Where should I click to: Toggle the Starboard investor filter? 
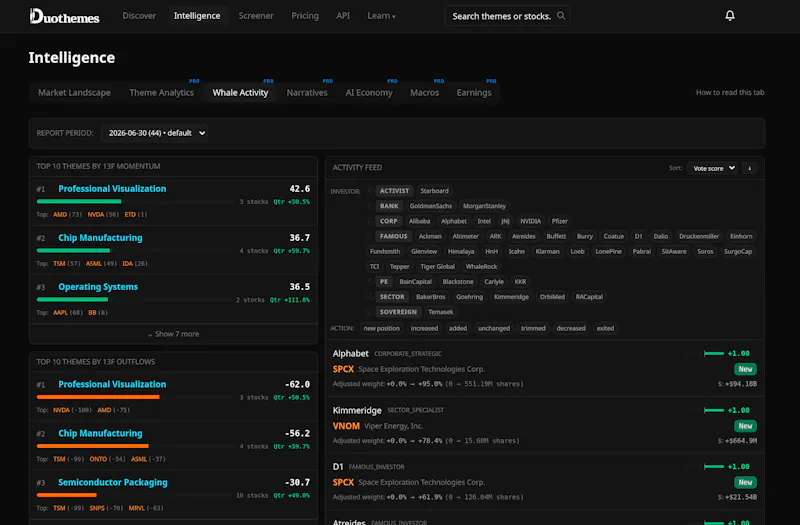pos(434,191)
